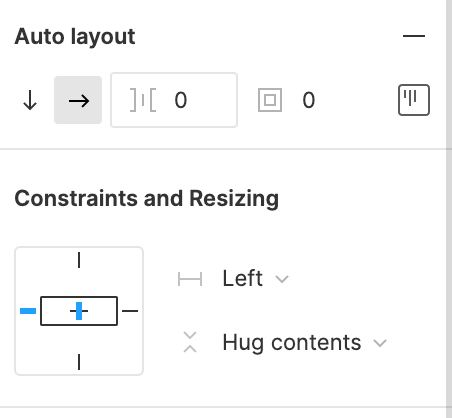This screenshot has height=418, width=452.
Task: Edit the padding value 0
Action: 309,100
